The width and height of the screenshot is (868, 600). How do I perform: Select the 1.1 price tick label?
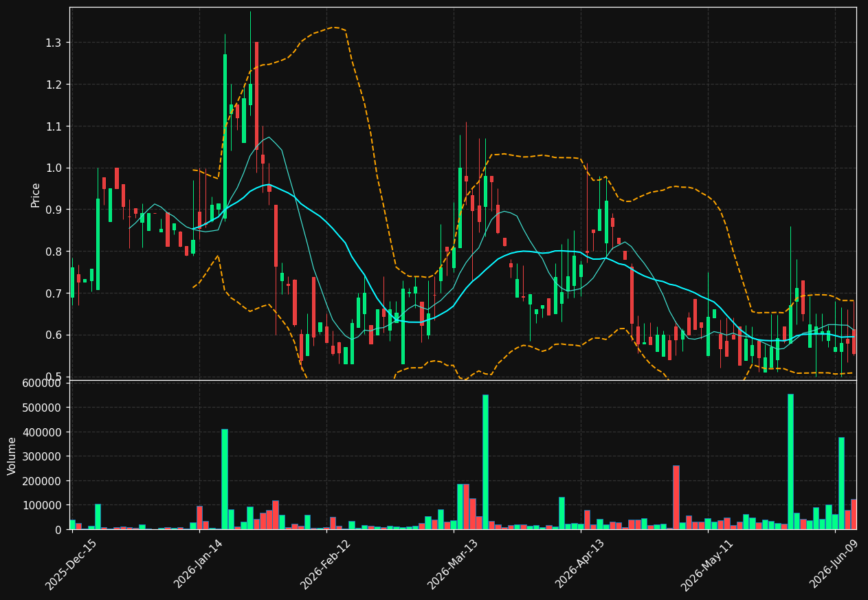point(54,126)
